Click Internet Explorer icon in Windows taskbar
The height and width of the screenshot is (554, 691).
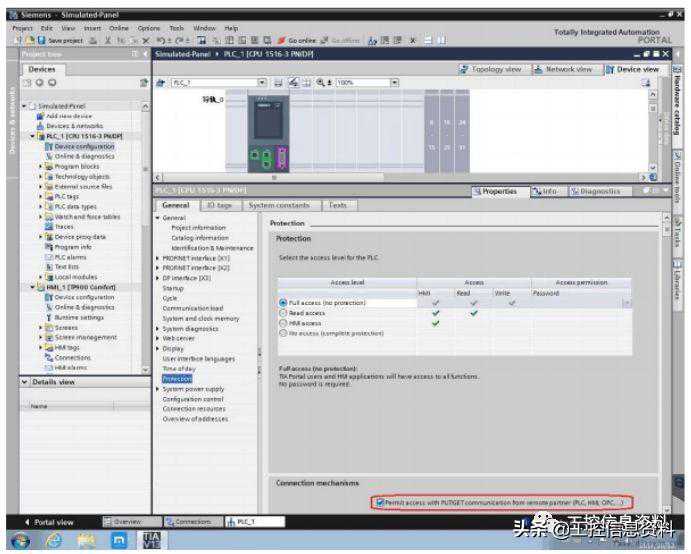coord(53,540)
